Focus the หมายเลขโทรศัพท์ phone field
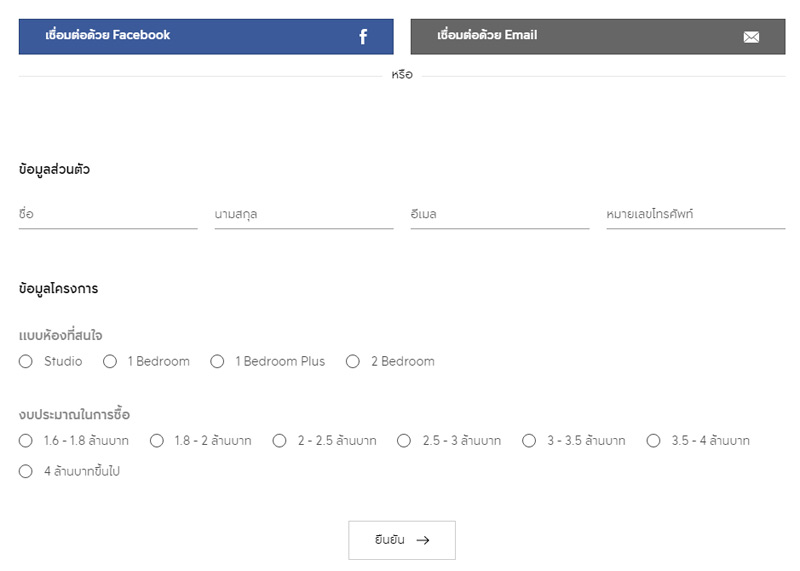The image size is (800, 571). click(x=695, y=214)
